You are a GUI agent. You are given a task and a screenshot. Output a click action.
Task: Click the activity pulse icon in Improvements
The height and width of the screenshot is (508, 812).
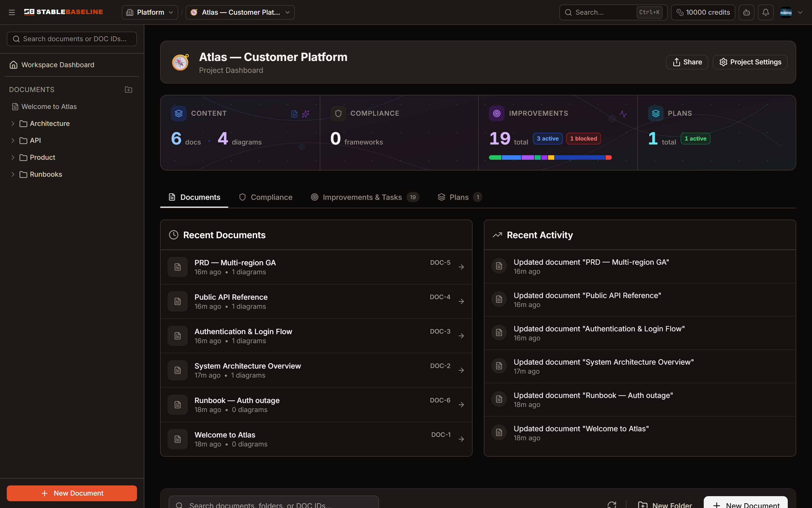(x=623, y=114)
